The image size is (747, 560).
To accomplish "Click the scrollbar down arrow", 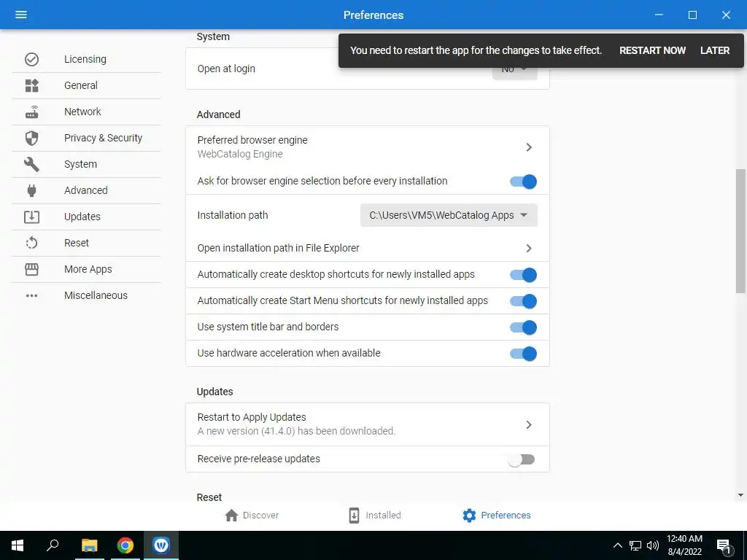I will (740, 495).
